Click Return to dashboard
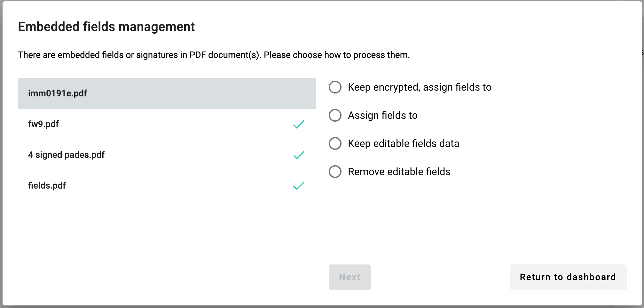Viewport: 644px width, 308px height. click(568, 277)
